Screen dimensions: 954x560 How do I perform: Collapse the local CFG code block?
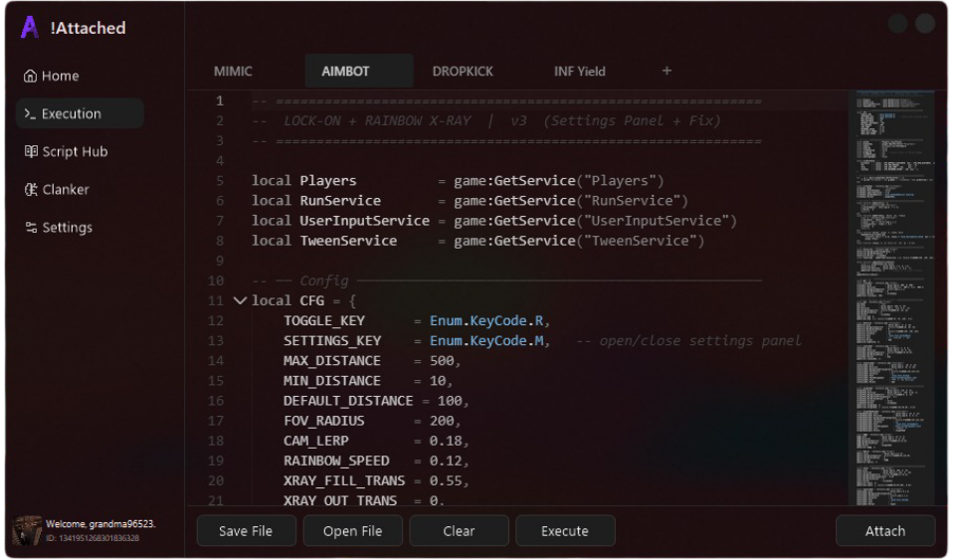pyautogui.click(x=240, y=300)
